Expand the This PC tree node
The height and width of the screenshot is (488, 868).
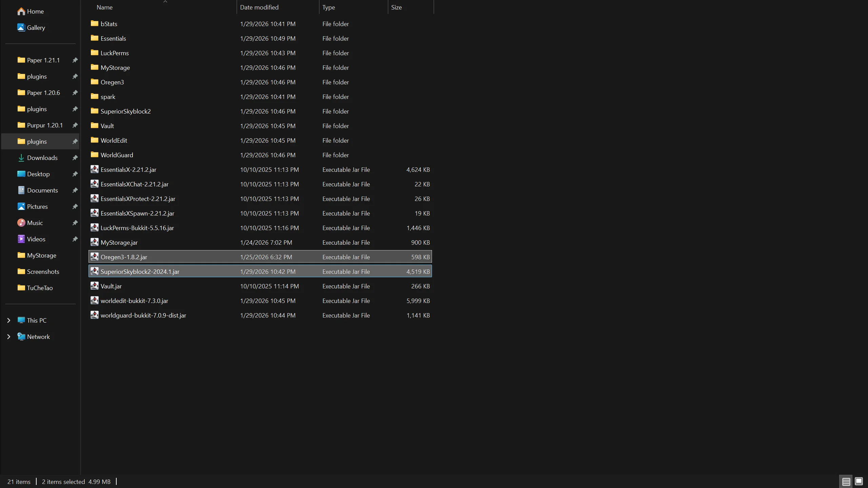click(9, 321)
